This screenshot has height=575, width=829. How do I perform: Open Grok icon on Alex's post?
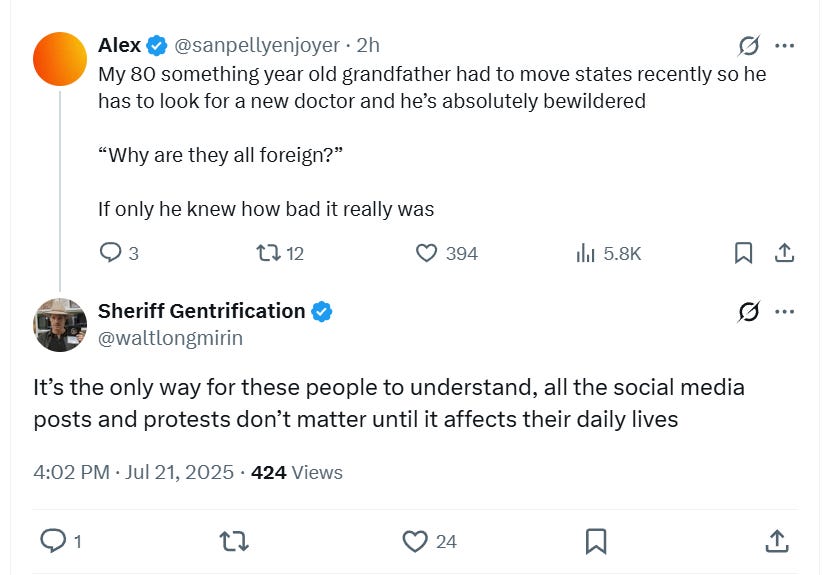[x=747, y=46]
